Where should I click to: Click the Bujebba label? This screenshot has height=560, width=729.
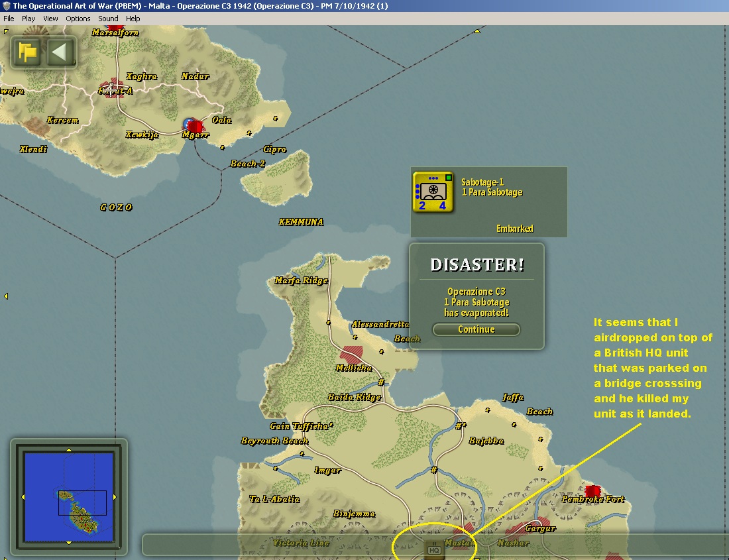pyautogui.click(x=486, y=441)
